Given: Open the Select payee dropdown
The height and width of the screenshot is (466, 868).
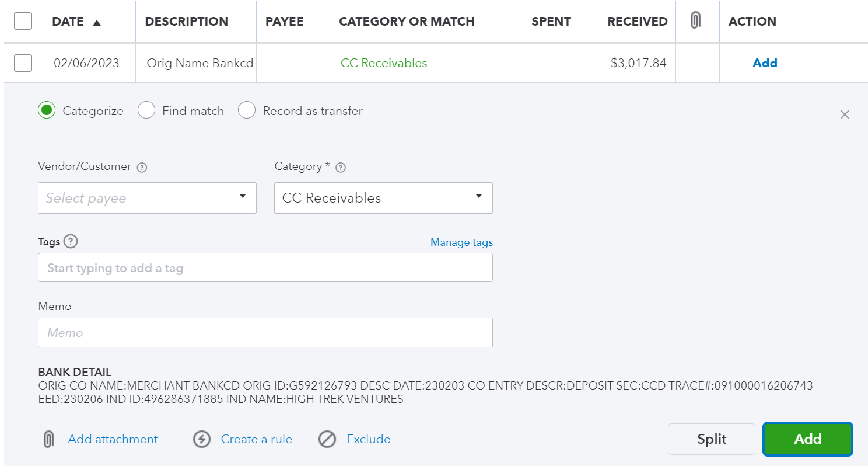Looking at the screenshot, I should pyautogui.click(x=147, y=198).
